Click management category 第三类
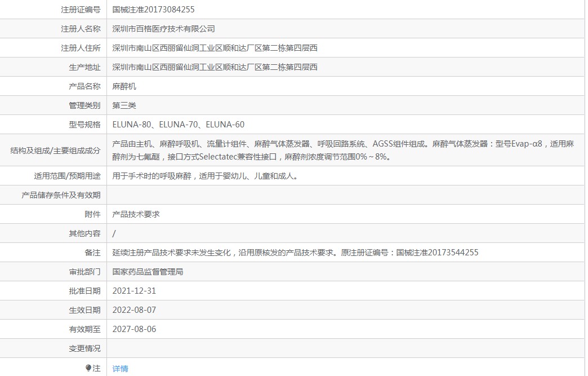Image resolution: width=588 pixels, height=376 pixels. point(124,105)
